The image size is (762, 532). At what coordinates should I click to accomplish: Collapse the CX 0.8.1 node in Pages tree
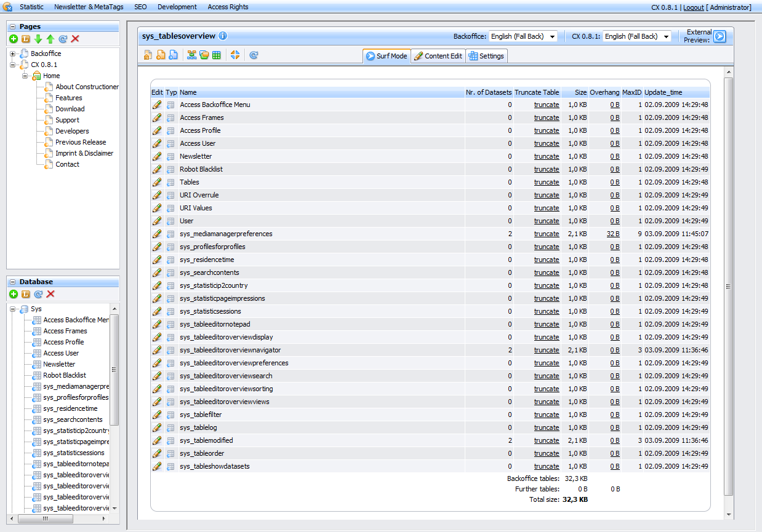coord(13,65)
